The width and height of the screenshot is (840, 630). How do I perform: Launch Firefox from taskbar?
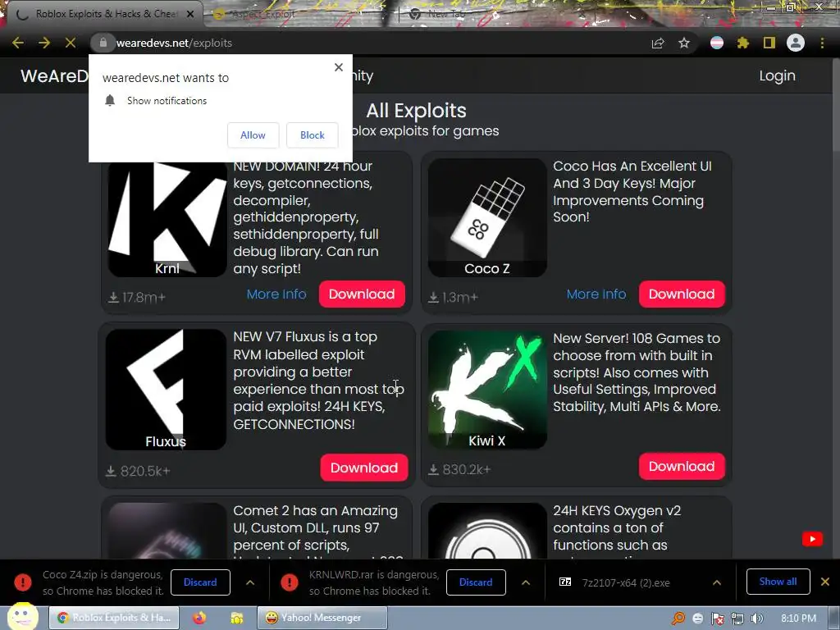(x=199, y=618)
